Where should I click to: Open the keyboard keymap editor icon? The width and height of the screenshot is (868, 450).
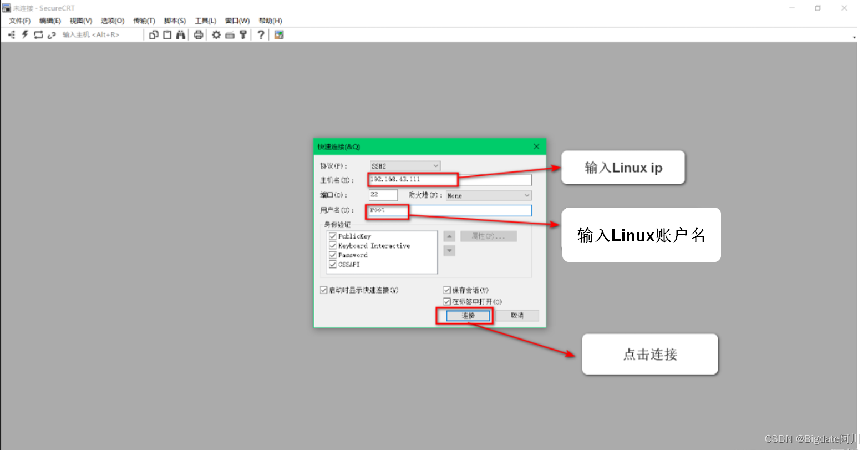[230, 35]
